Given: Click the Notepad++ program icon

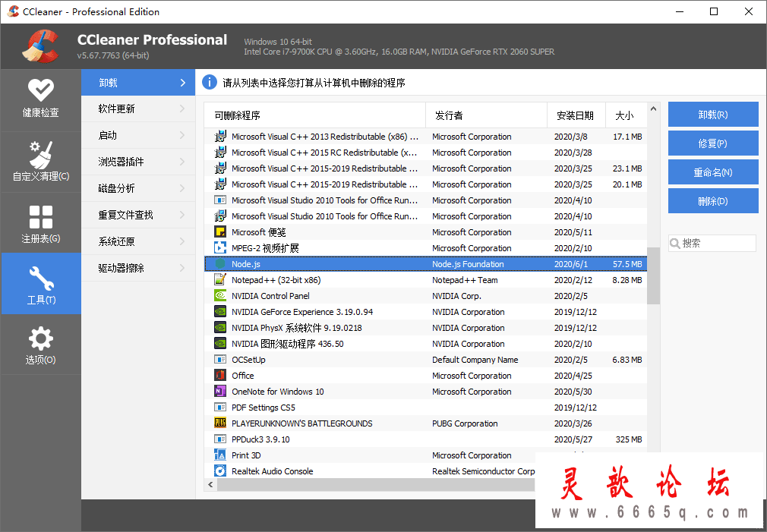Looking at the screenshot, I should coord(220,280).
